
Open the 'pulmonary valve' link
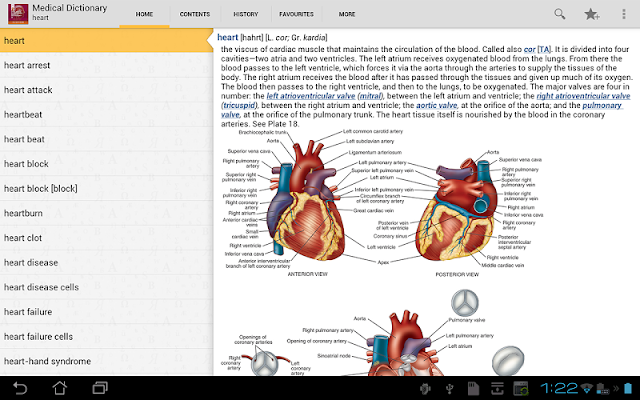(x=602, y=105)
